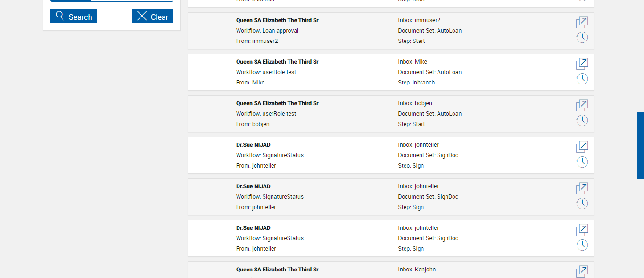View history of the second Dr.Sue NIJAD item
This screenshot has width=644, height=278.
click(x=582, y=203)
